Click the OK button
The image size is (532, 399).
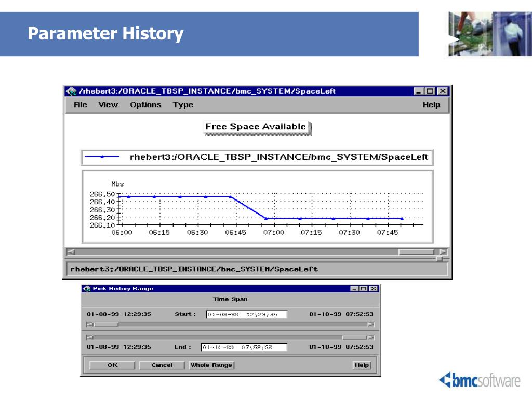112,365
